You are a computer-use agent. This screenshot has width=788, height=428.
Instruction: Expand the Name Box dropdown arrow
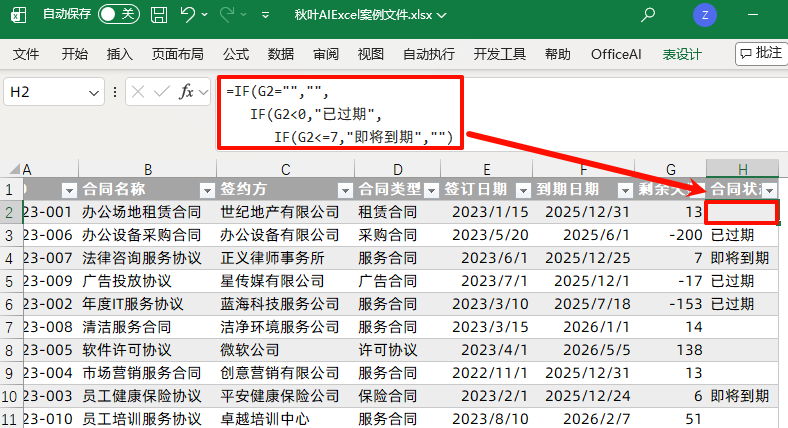click(x=93, y=92)
